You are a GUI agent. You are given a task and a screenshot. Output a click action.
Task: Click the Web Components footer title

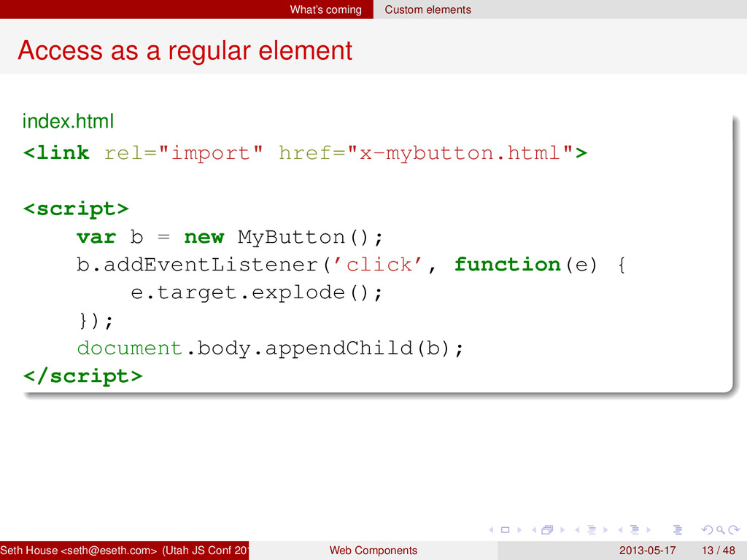pyautogui.click(x=373, y=551)
